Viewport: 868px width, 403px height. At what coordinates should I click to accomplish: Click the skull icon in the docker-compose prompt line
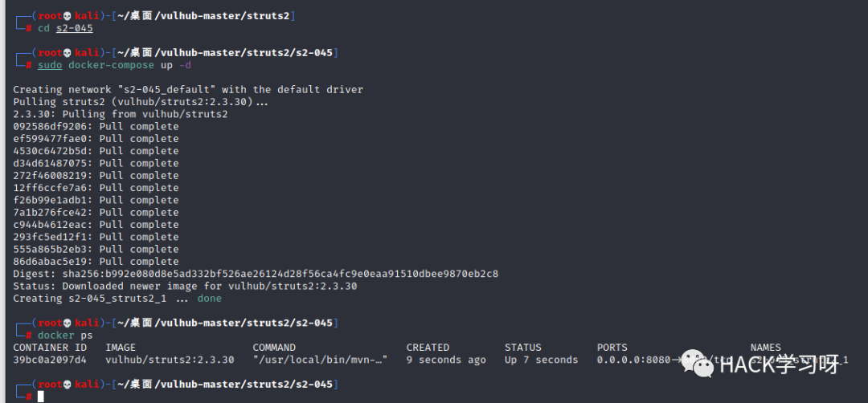pos(67,53)
